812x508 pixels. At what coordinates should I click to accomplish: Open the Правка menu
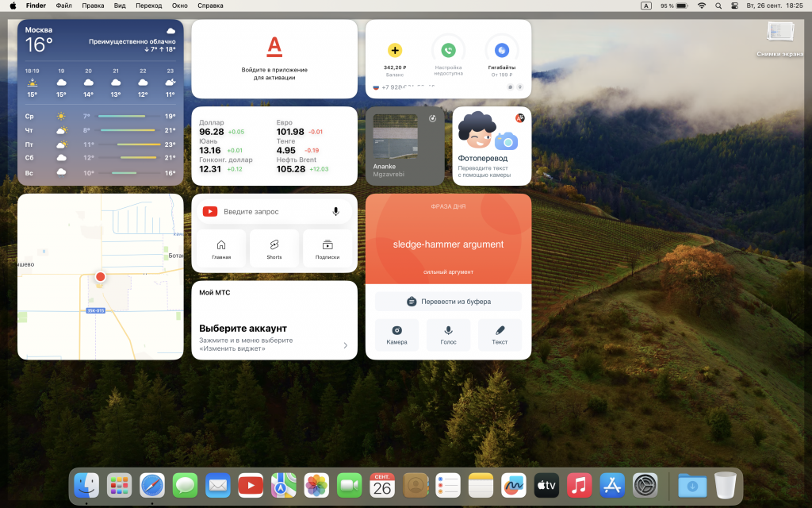93,6
